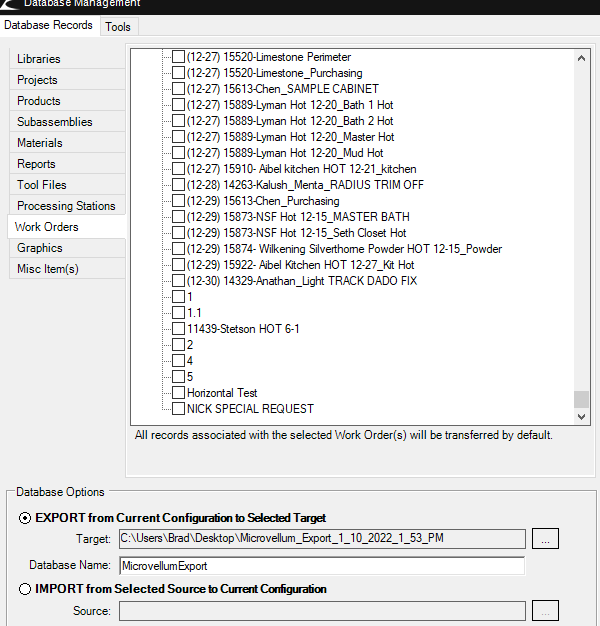Open the Database Records tab
Image resolution: width=600 pixels, height=626 pixels.
[x=48, y=25]
